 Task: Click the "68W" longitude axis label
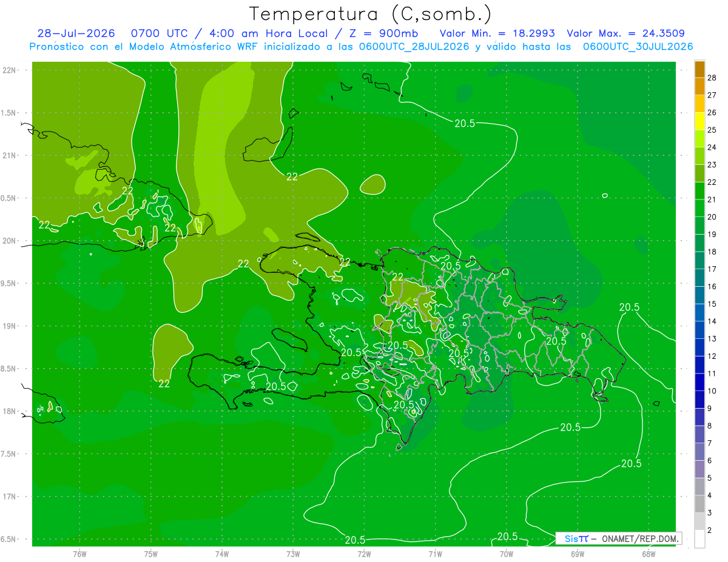(x=649, y=554)
